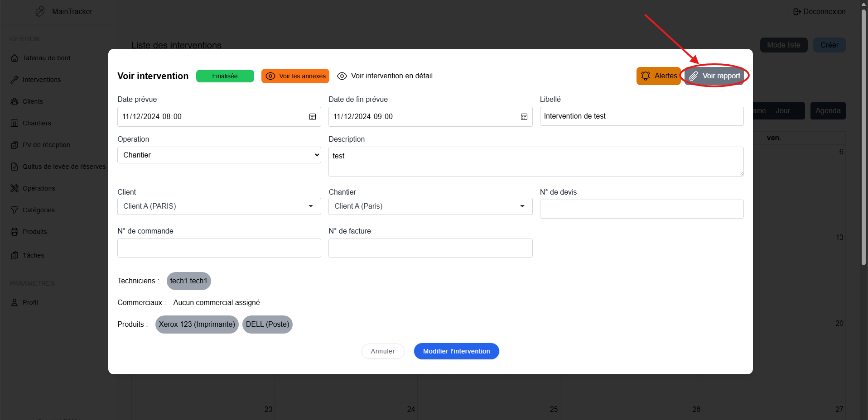Click the calendar icon in Date prévue field
Viewport: 868px width, 420px height.
tap(312, 117)
